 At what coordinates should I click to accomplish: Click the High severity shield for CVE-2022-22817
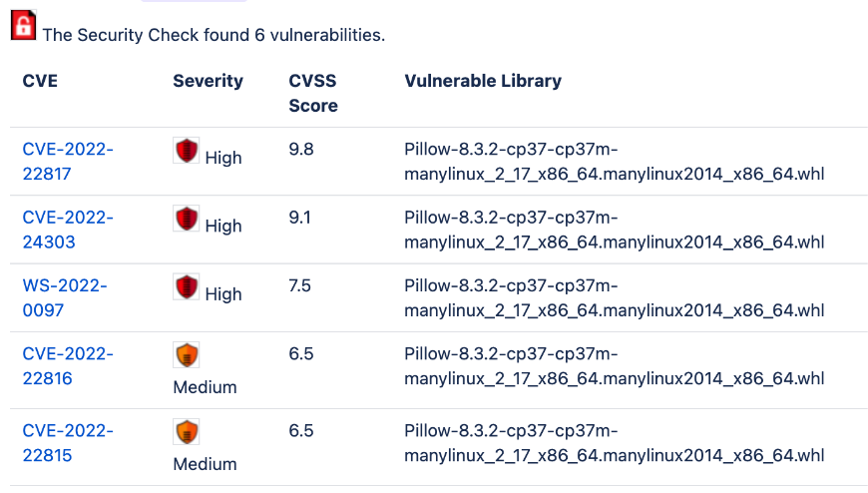186,151
